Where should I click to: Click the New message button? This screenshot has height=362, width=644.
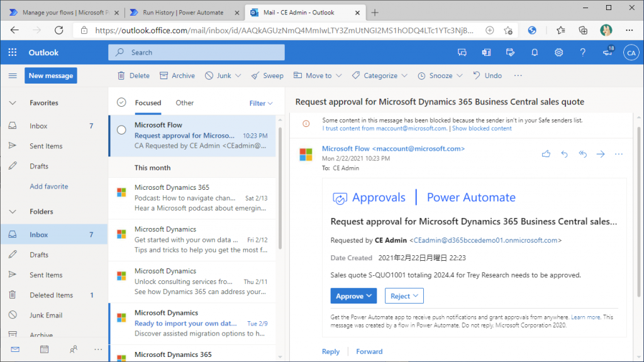click(50, 75)
